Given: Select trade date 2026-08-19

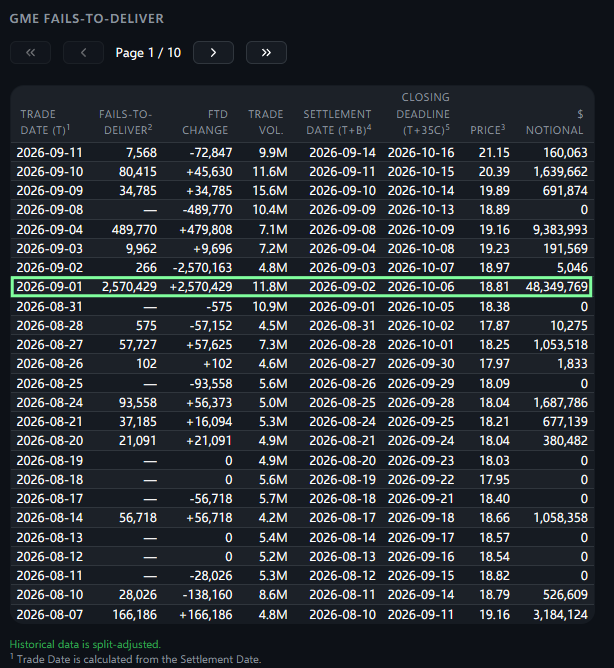Looking at the screenshot, I should [x=49, y=461].
